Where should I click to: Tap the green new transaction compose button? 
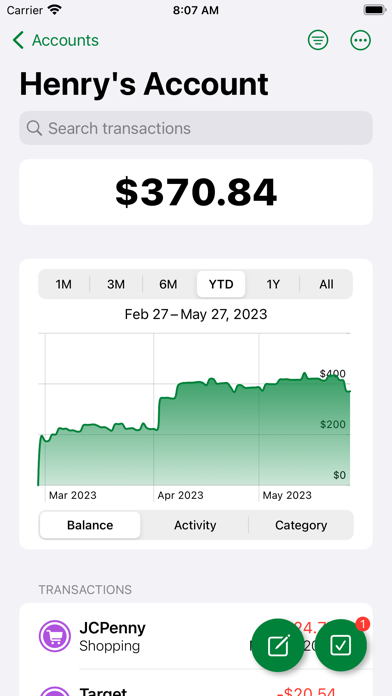click(278, 645)
